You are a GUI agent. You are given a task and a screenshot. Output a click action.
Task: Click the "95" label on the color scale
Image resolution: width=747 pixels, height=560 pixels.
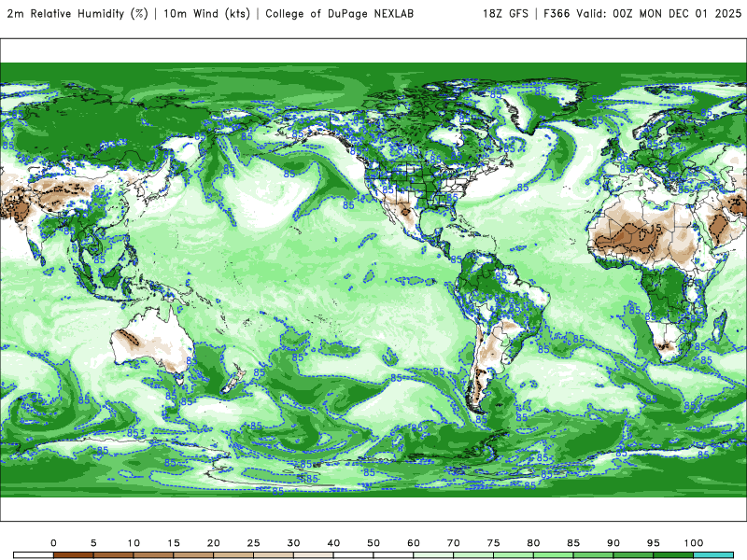pyautogui.click(x=654, y=543)
